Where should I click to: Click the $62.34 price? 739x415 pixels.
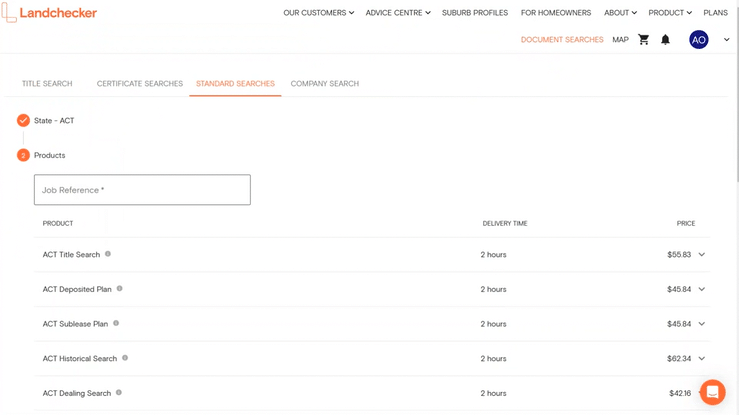[679, 358]
